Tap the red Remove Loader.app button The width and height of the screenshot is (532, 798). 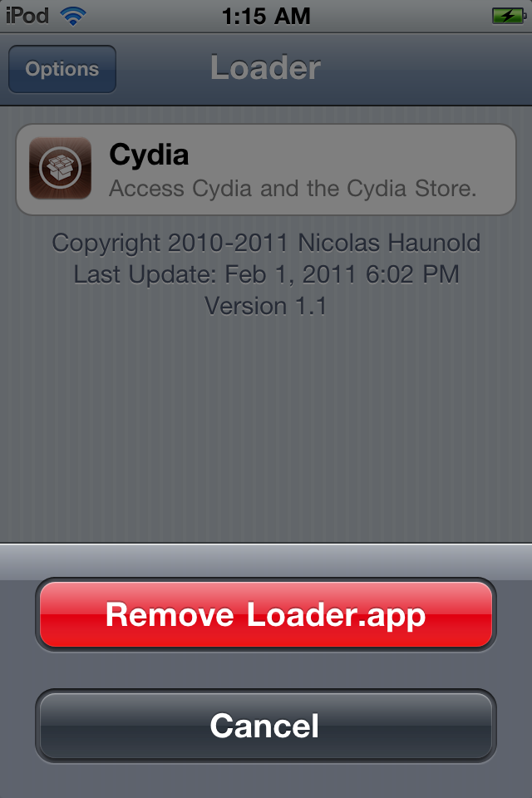click(x=266, y=615)
